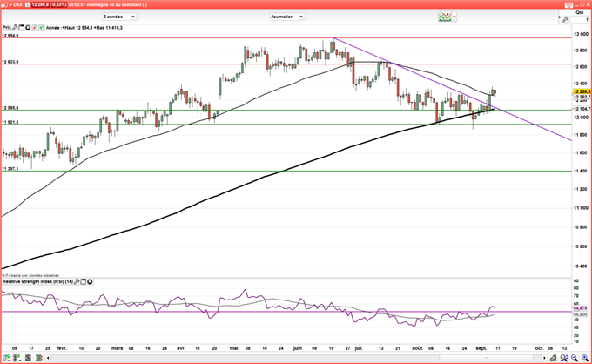Click the green plus icon in Prix bar
This screenshot has width=592, height=364.
click(x=41, y=28)
